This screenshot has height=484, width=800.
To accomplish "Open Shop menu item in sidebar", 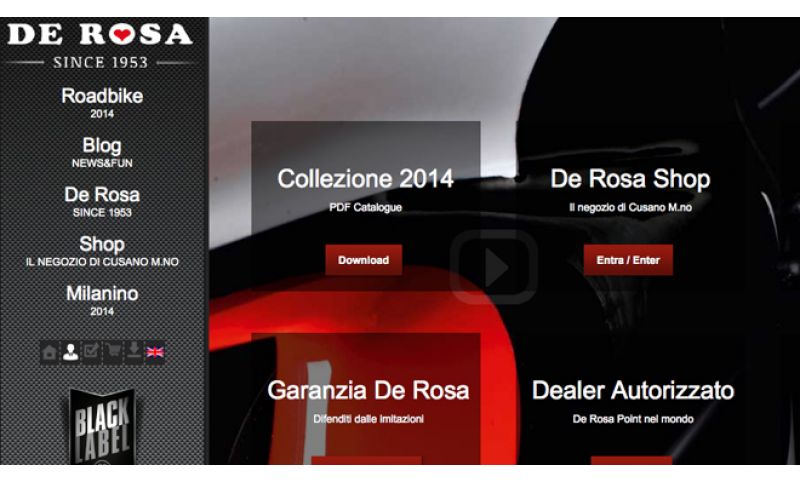I will (102, 251).
